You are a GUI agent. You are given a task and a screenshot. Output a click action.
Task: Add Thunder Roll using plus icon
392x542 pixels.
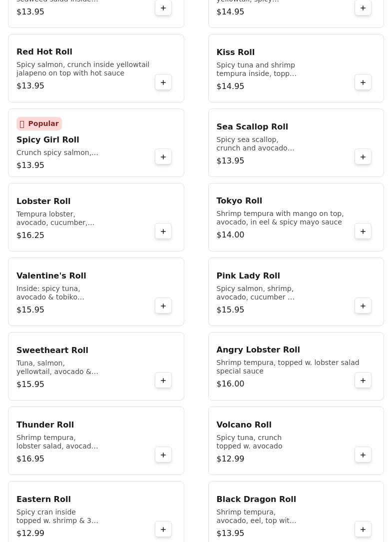pyautogui.click(x=163, y=455)
